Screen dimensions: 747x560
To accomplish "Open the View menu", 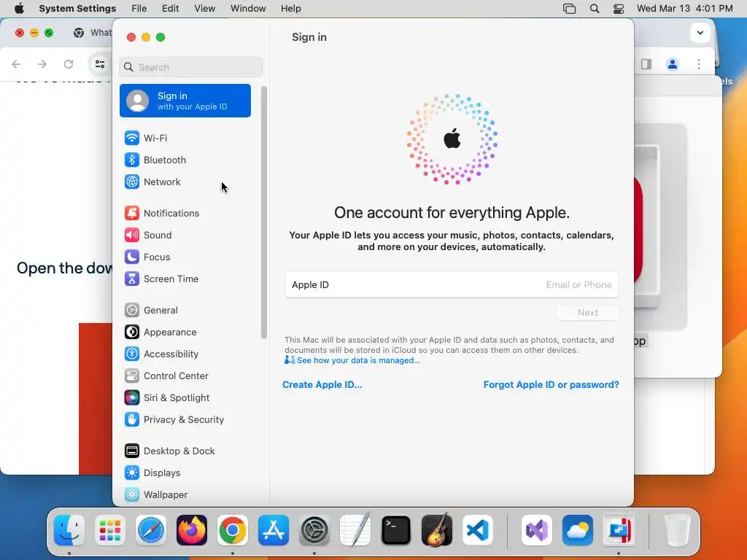I will pyautogui.click(x=205, y=9).
